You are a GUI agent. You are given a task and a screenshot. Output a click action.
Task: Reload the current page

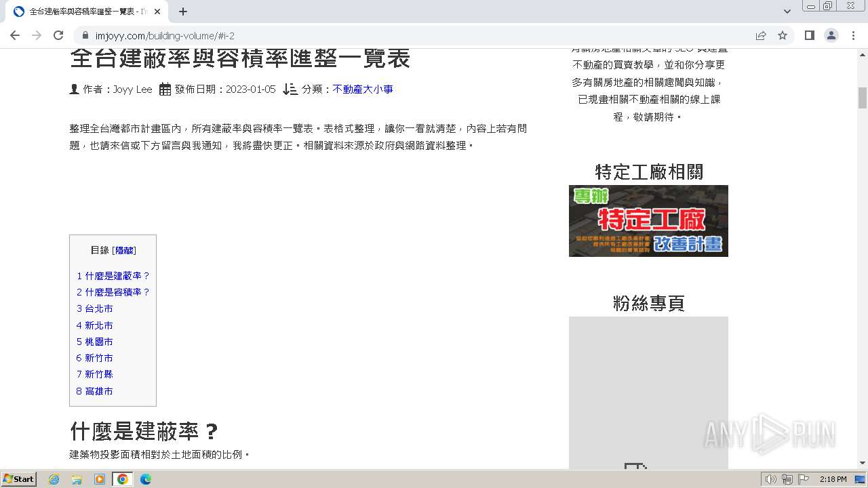coord(58,35)
